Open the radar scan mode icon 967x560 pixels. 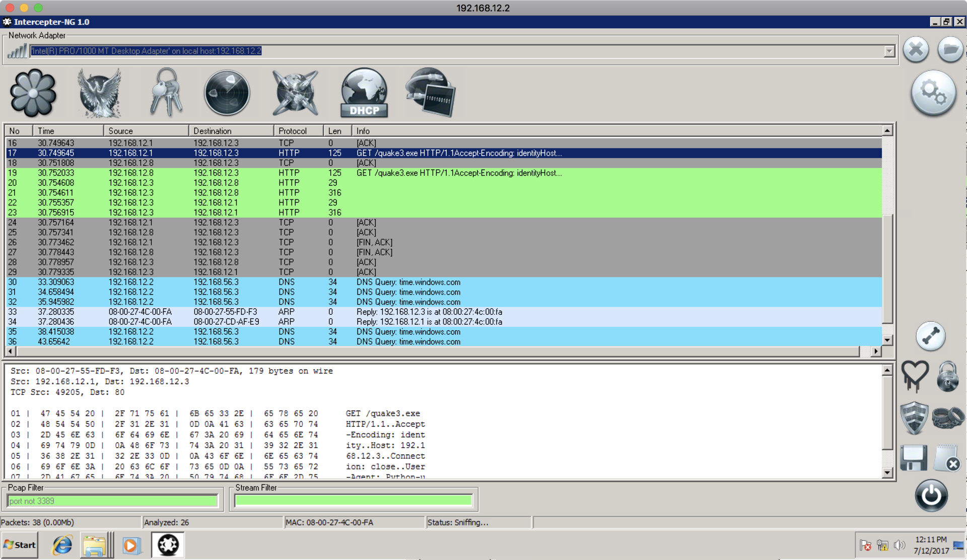tap(227, 93)
